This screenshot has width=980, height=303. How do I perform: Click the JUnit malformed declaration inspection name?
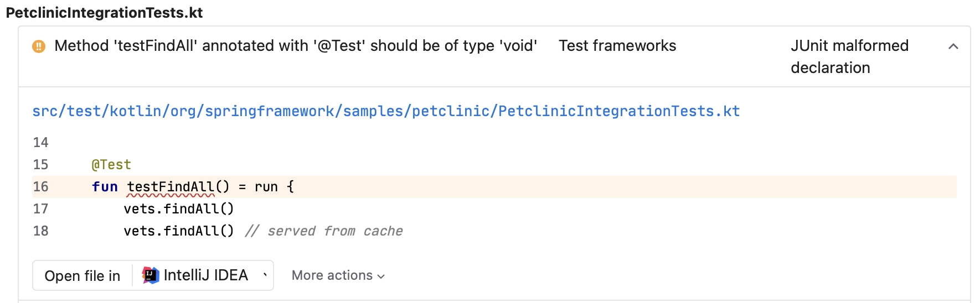coord(849,56)
